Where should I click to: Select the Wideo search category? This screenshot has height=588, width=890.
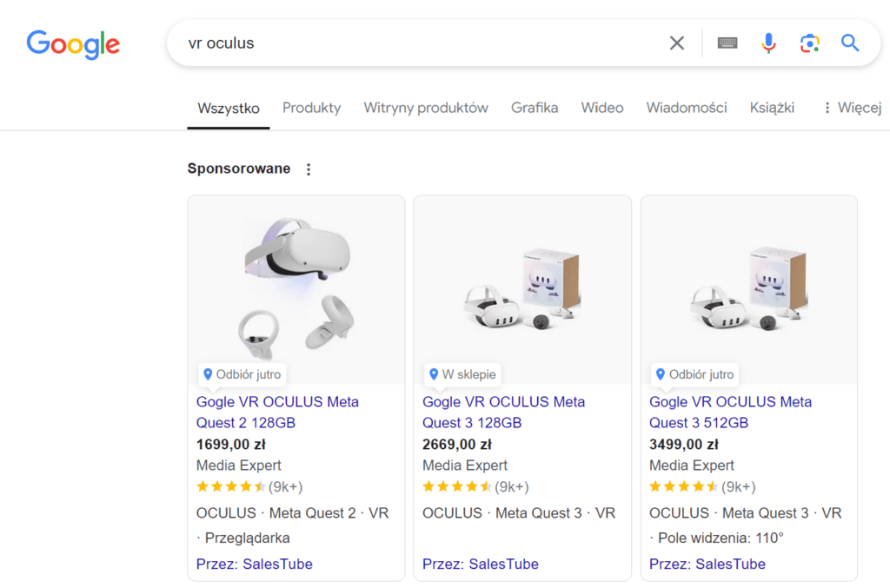pyautogui.click(x=602, y=108)
